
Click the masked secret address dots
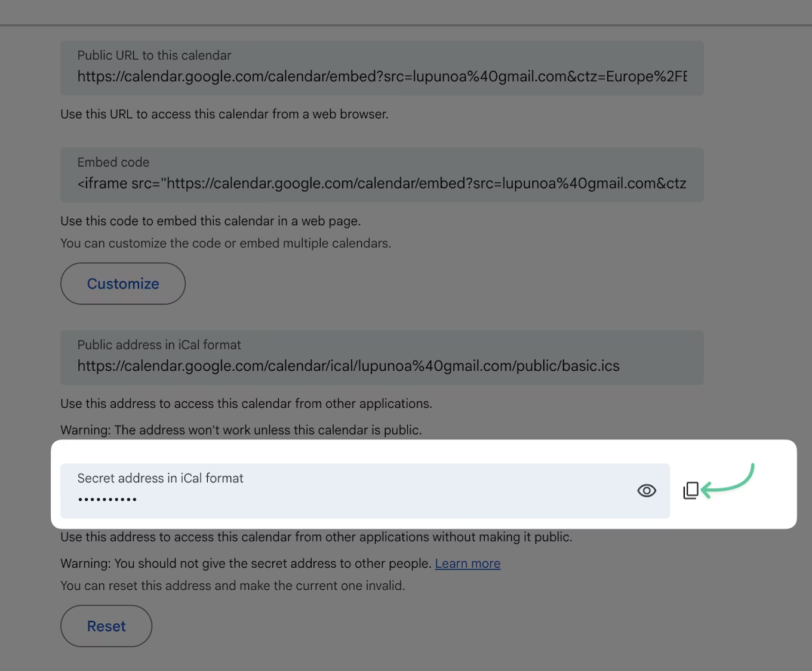coord(107,499)
